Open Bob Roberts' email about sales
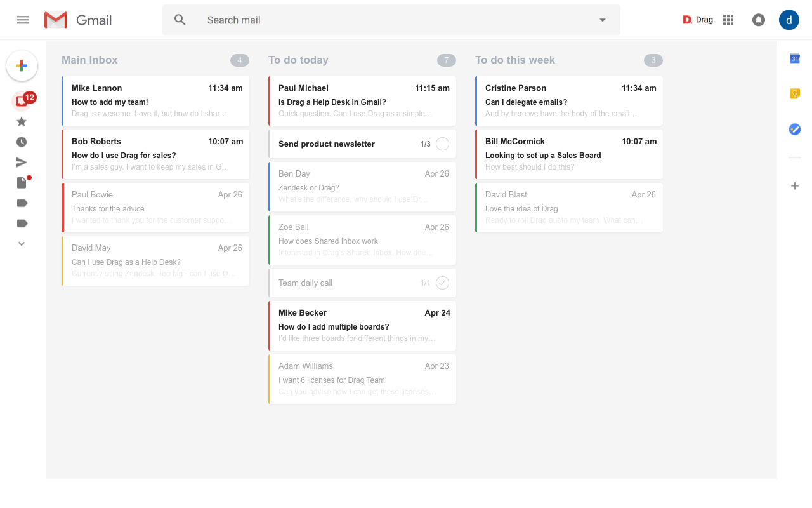 (155, 154)
